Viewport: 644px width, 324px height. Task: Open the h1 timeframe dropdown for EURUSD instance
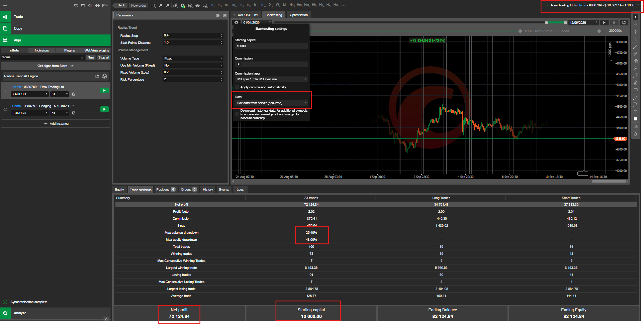(x=60, y=113)
